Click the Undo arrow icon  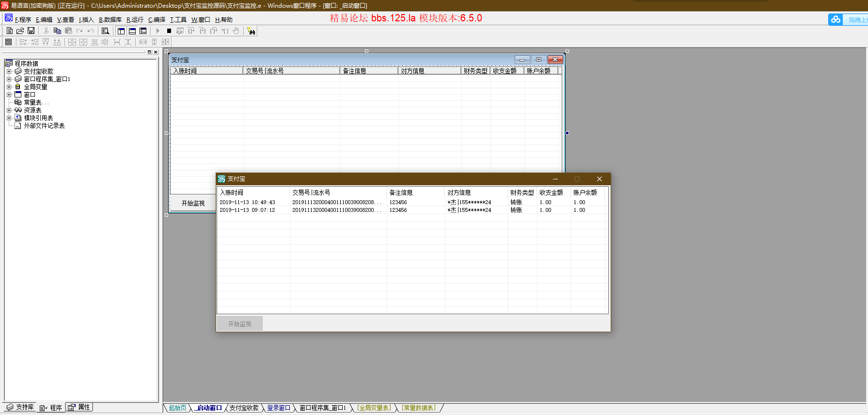[91, 31]
